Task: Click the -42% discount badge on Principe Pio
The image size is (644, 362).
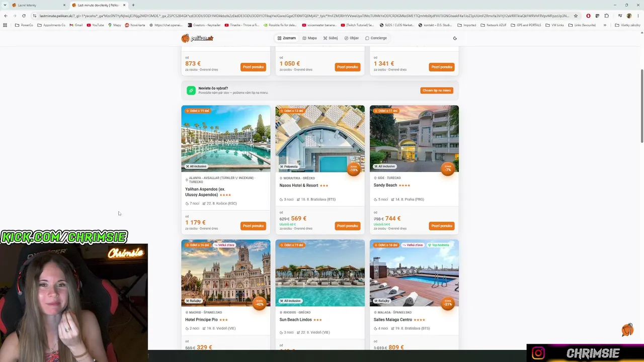Action: (259, 303)
